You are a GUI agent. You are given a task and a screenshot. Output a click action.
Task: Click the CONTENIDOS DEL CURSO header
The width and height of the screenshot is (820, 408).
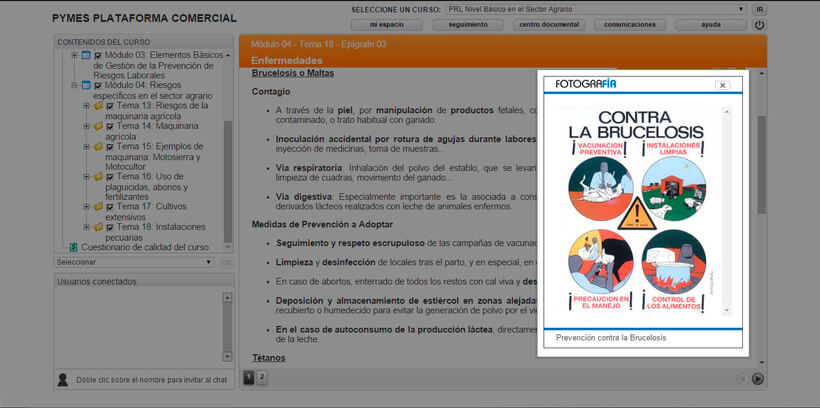(x=104, y=42)
